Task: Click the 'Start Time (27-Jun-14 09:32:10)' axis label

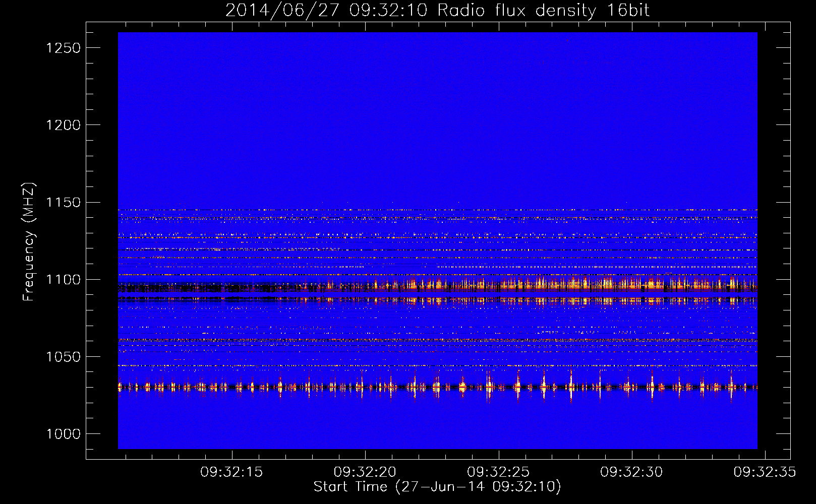Action: tap(437, 487)
